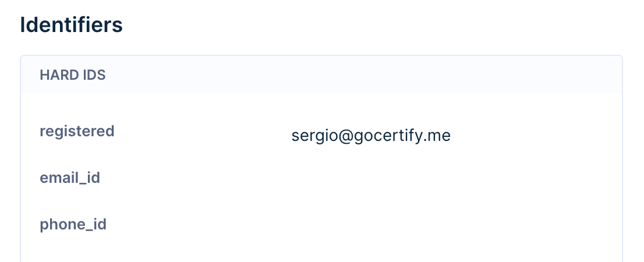The width and height of the screenshot is (644, 262).
Task: Select the phone_id field label
Action: tap(73, 225)
